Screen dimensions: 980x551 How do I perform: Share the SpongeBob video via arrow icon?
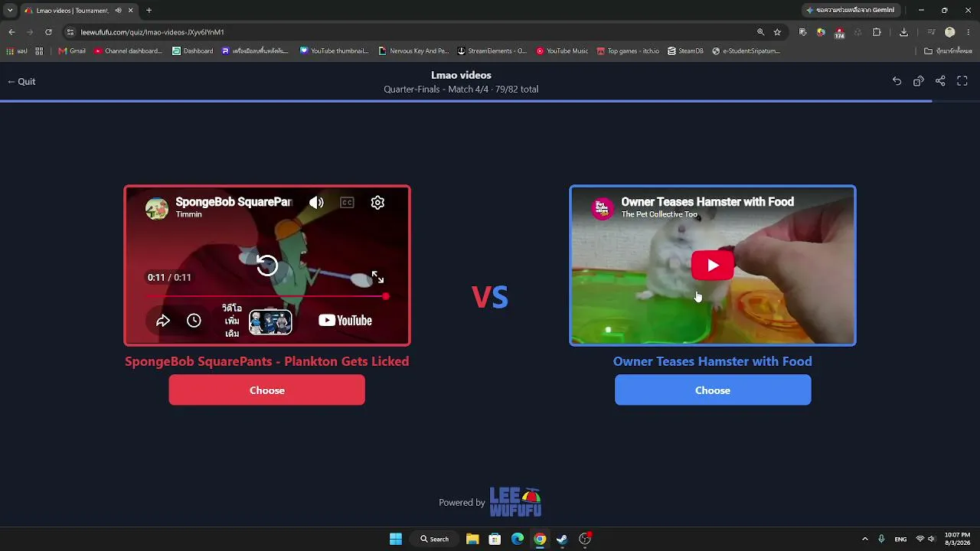point(163,321)
